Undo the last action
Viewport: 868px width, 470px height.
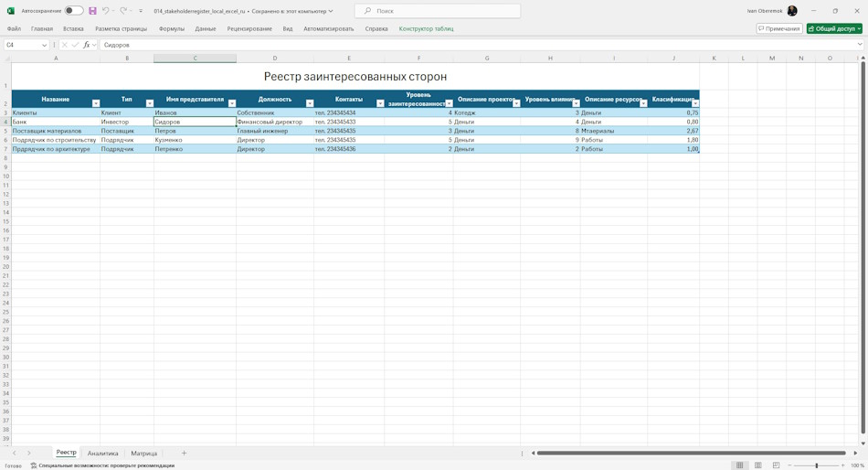point(105,11)
